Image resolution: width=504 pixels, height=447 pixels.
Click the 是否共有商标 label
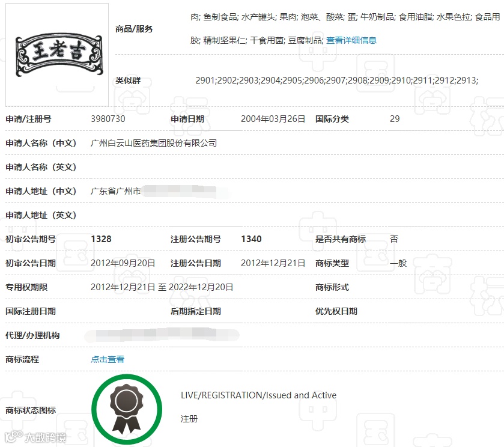point(341,239)
